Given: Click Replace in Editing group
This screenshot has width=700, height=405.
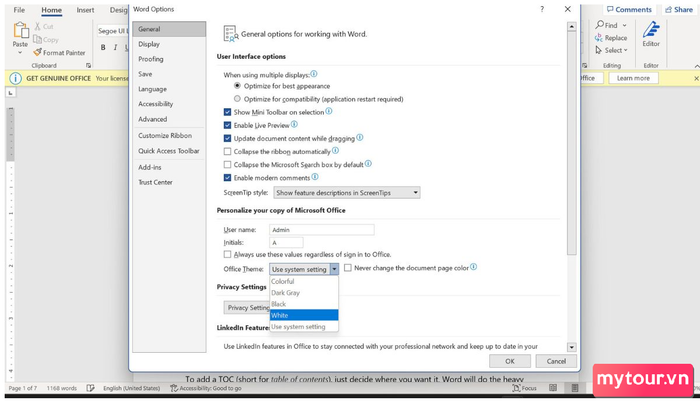Looking at the screenshot, I should pyautogui.click(x=611, y=38).
